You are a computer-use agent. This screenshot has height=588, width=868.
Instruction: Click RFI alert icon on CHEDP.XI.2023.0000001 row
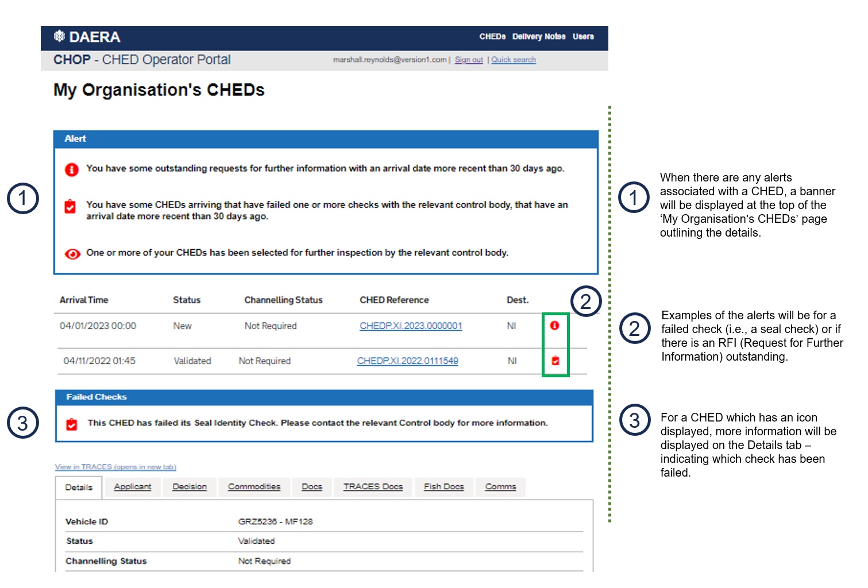coord(554,326)
